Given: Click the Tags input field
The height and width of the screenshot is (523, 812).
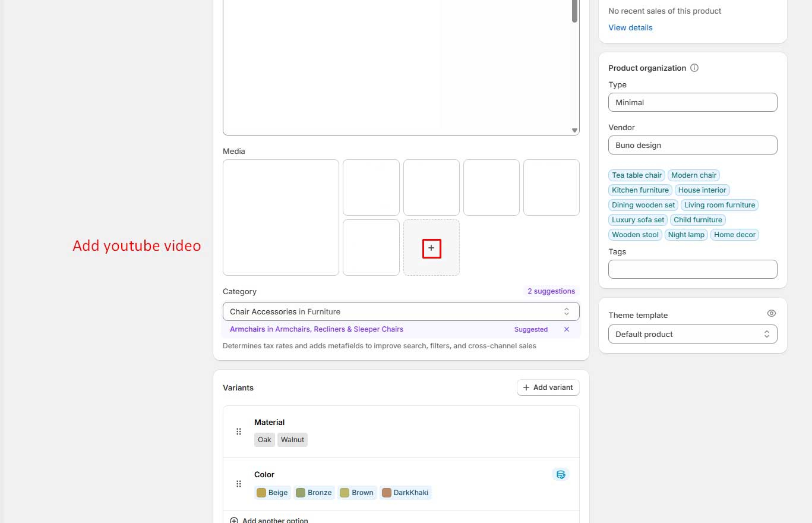Looking at the screenshot, I should tap(692, 269).
